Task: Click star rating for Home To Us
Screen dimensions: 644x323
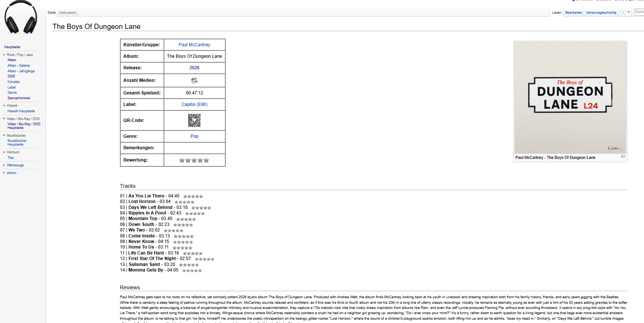Action: click(x=182, y=248)
